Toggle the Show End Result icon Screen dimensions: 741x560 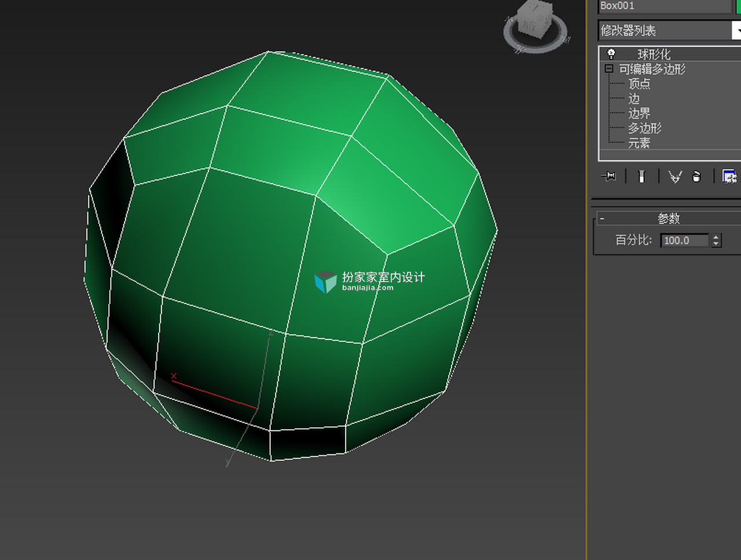(641, 176)
